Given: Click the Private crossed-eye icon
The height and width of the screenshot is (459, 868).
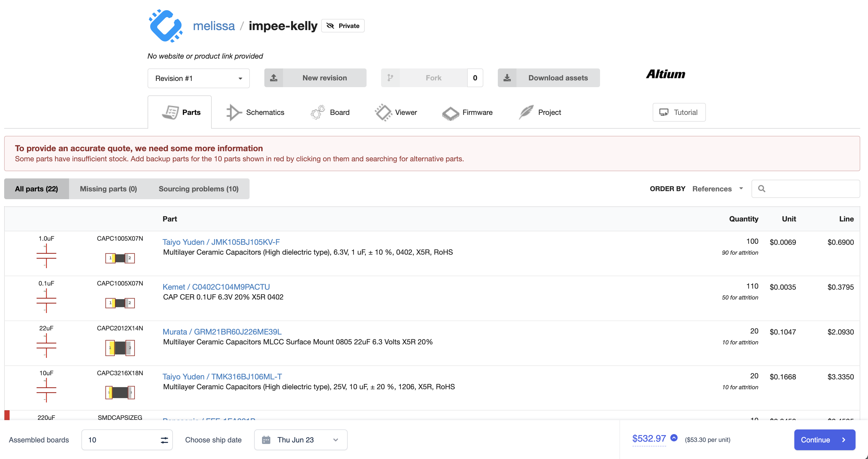Looking at the screenshot, I should coord(330,26).
